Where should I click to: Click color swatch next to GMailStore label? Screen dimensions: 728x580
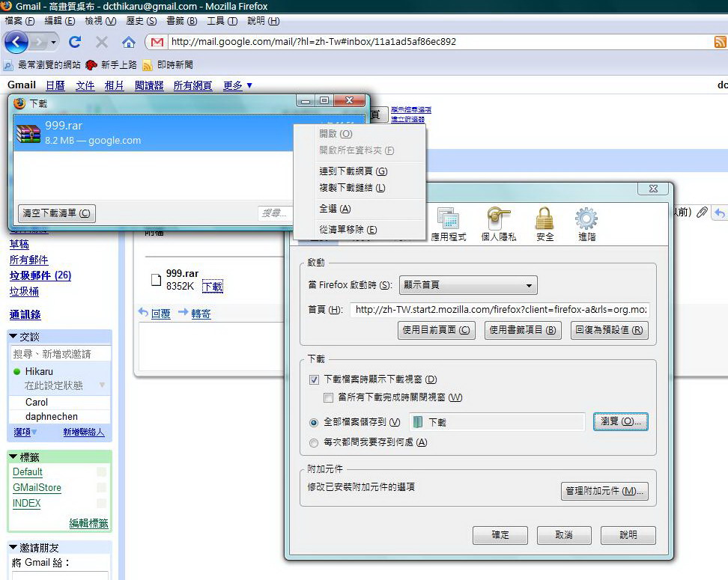[x=102, y=488]
